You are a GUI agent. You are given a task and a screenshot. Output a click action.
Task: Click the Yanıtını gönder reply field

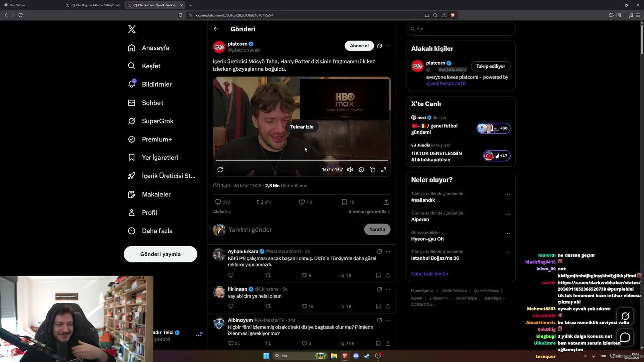(x=294, y=230)
